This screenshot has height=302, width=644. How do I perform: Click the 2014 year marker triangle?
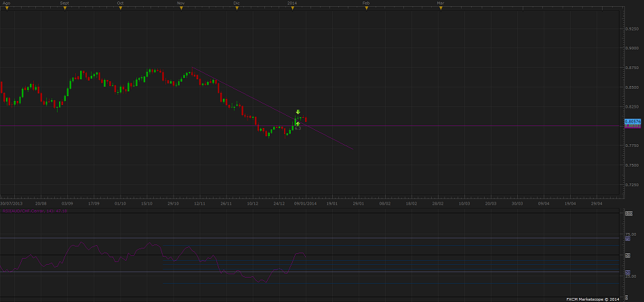click(292, 8)
